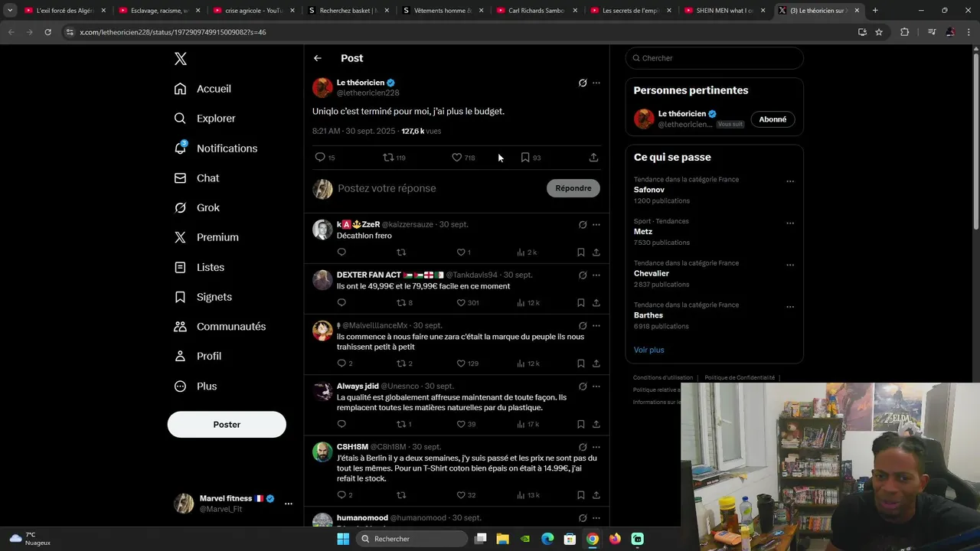Open options for Metz trend

tap(790, 223)
